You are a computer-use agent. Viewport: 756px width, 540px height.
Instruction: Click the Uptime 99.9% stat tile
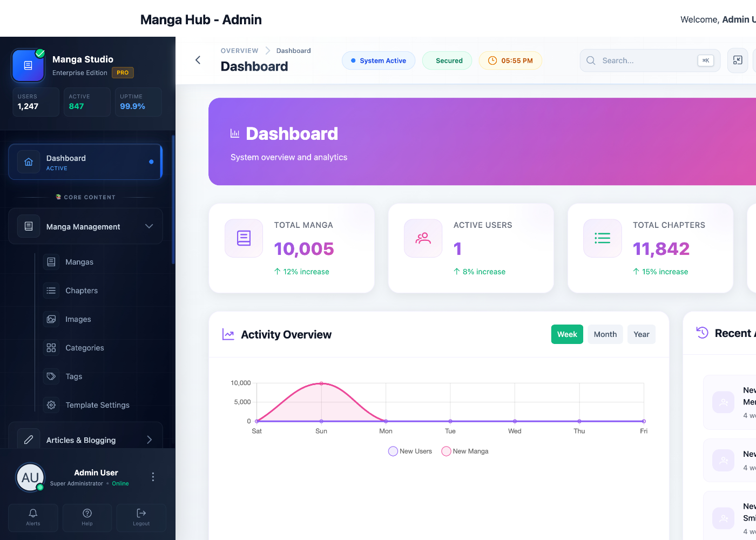(138, 102)
